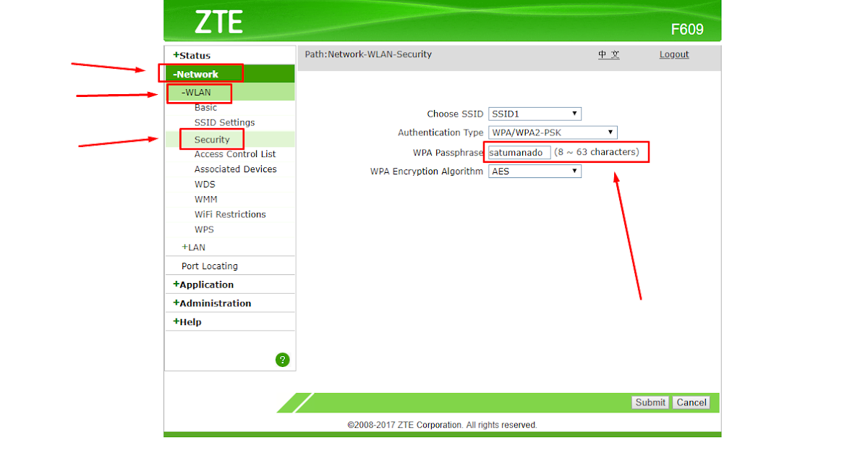The width and height of the screenshot is (868, 456).
Task: Expand the Status menu section
Action: point(192,55)
